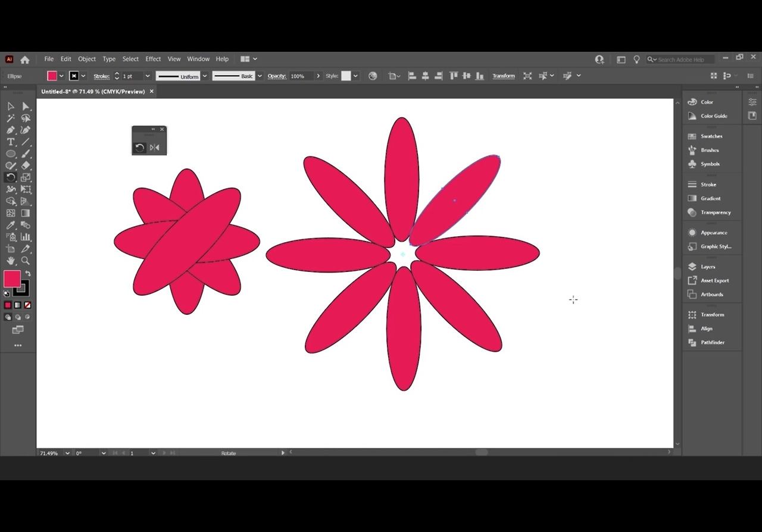Click the Rotate button in floating panel
762x532 pixels.
[x=140, y=148]
